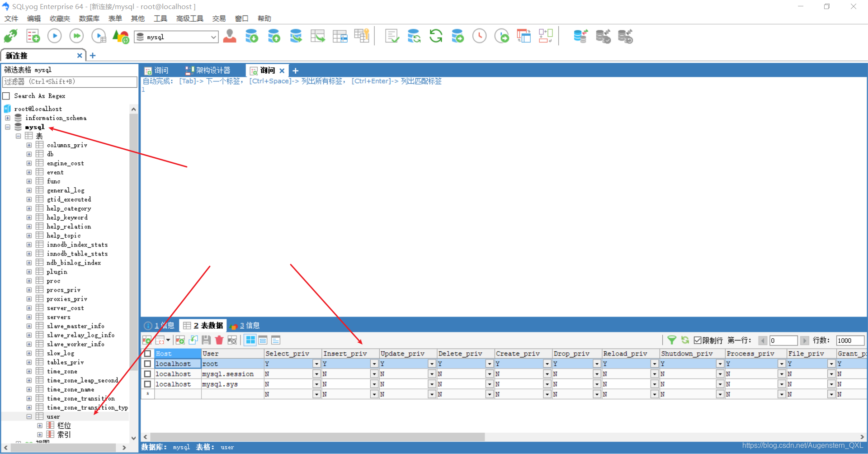Tick the header select-all rows checkbox
This screenshot has height=454, width=868.
coord(147,354)
